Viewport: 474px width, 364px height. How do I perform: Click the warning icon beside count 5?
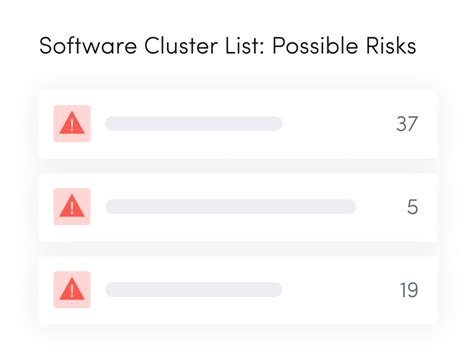[x=72, y=206]
